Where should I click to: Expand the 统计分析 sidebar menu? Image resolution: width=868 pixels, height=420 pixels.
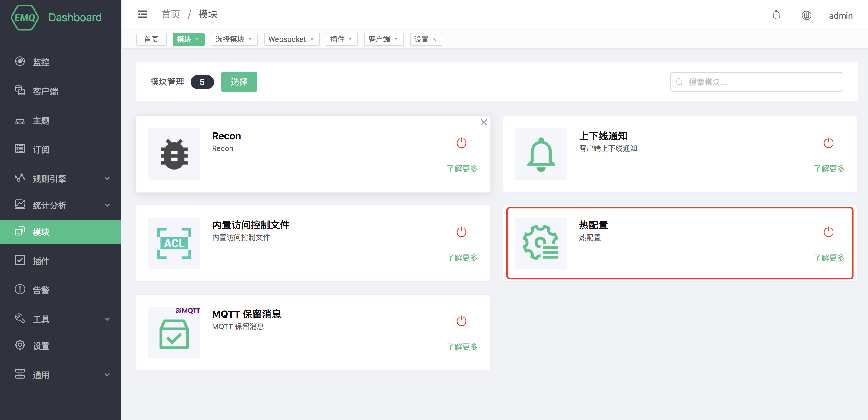[x=61, y=205]
